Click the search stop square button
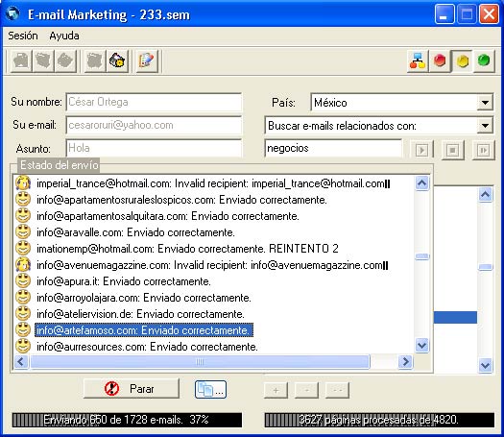This screenshot has width=504, height=437. tap(452, 150)
